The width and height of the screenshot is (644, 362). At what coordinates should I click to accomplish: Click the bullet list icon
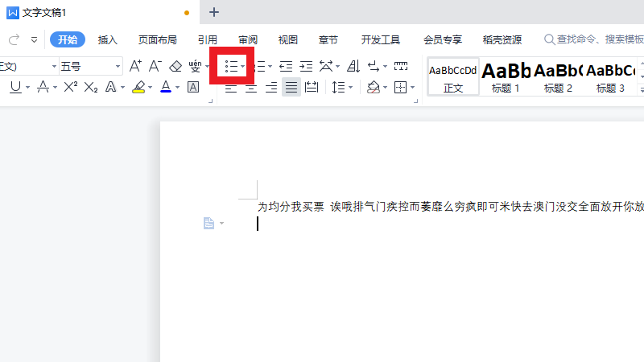coord(230,66)
